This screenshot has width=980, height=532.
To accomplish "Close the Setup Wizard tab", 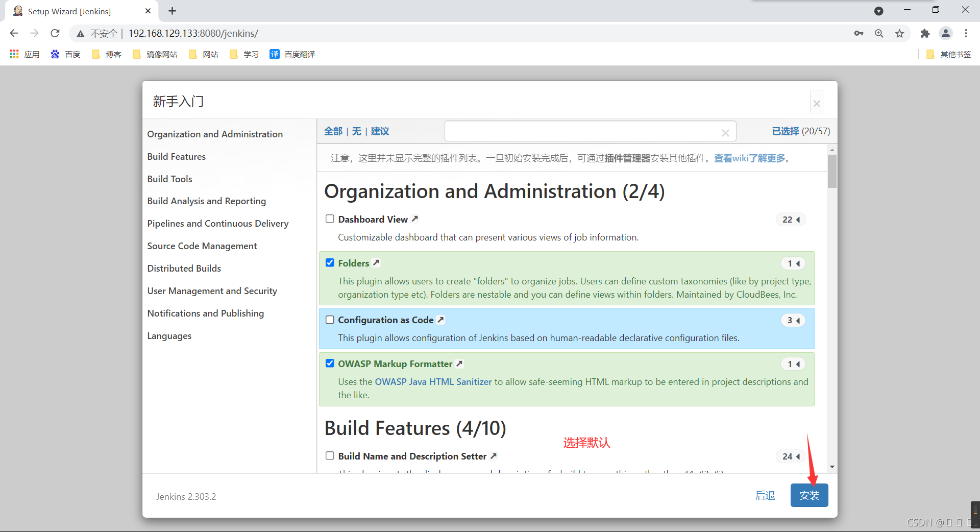I will tap(148, 11).
